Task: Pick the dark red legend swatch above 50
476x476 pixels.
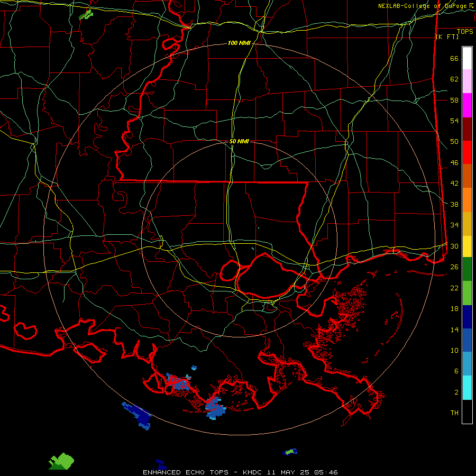Action: click(x=467, y=129)
